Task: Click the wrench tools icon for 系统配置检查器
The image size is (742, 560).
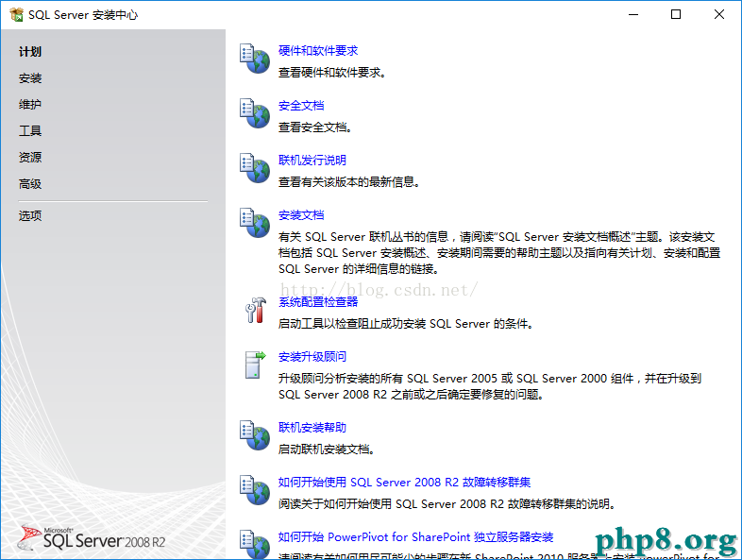Action: pyautogui.click(x=256, y=311)
